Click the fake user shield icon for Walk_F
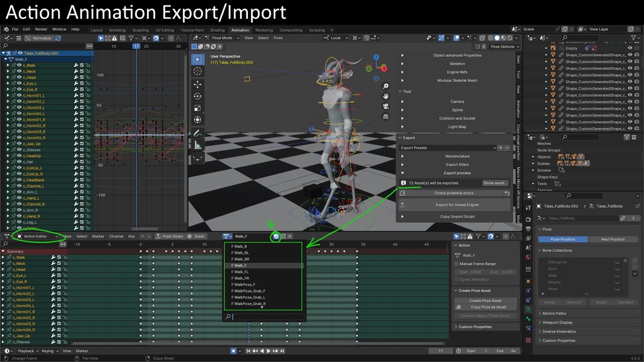 (276, 237)
